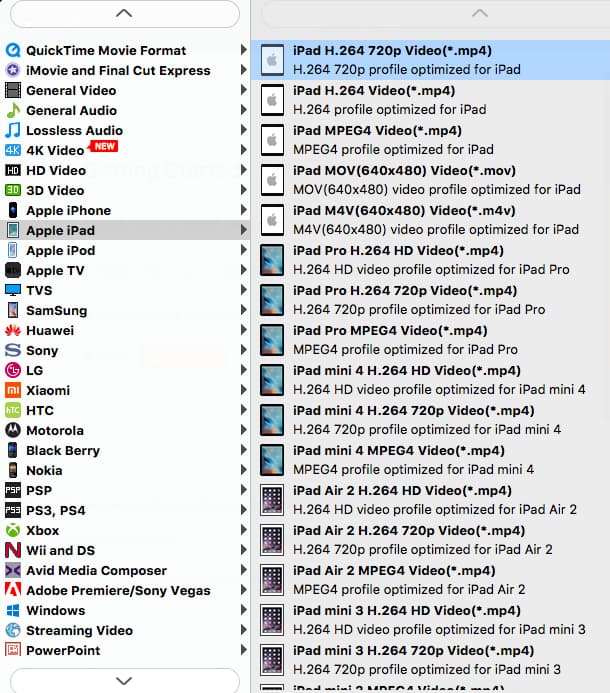
Task: Click the General Audio note icon
Action: pyautogui.click(x=13, y=110)
